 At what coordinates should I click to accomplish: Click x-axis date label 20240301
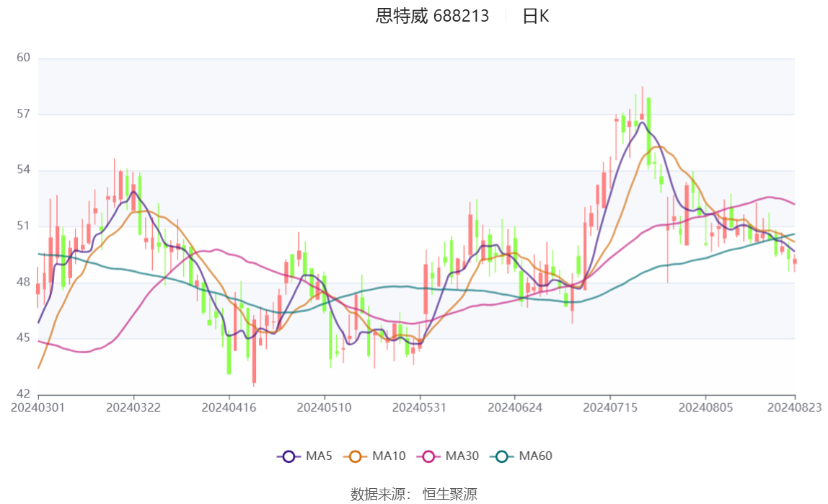(38, 407)
